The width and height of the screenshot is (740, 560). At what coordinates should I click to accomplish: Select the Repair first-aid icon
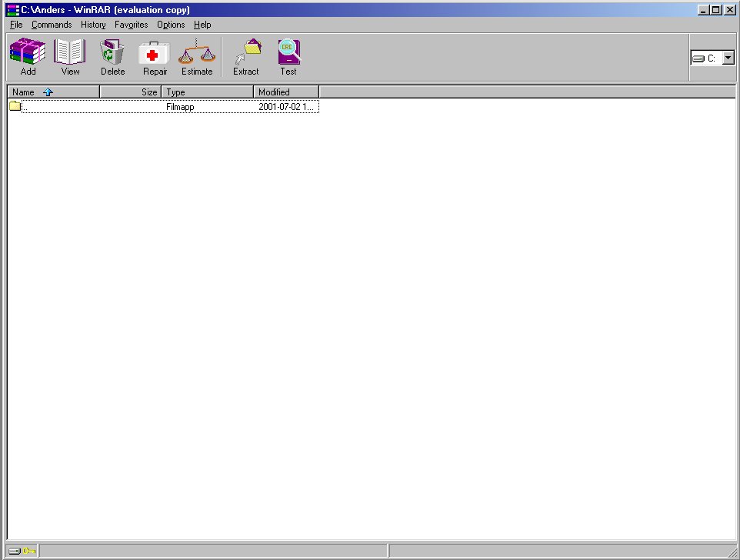[155, 52]
